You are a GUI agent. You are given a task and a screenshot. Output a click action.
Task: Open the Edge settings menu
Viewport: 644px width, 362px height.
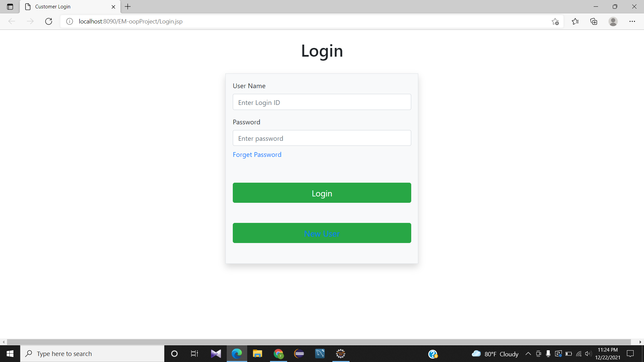[633, 21]
